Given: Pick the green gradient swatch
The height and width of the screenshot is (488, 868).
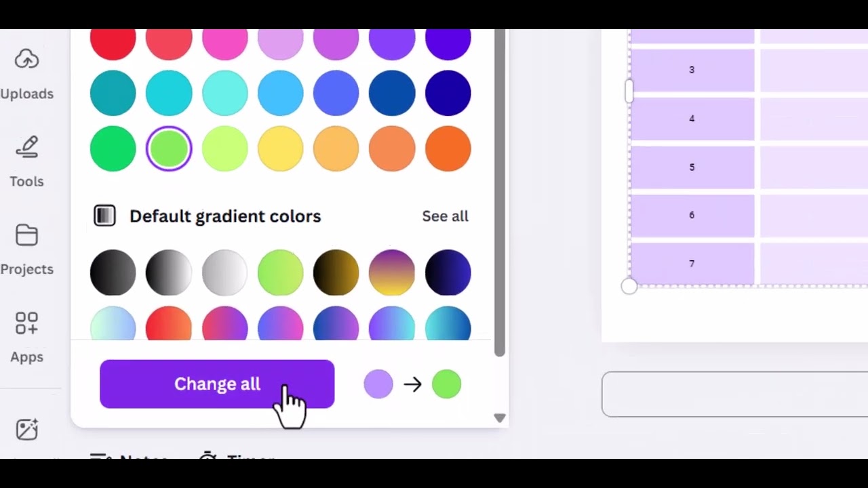Looking at the screenshot, I should pyautogui.click(x=281, y=272).
